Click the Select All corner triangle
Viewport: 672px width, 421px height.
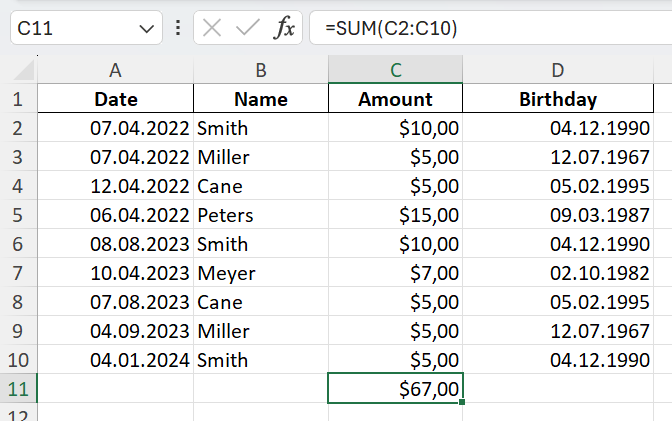click(x=24, y=70)
